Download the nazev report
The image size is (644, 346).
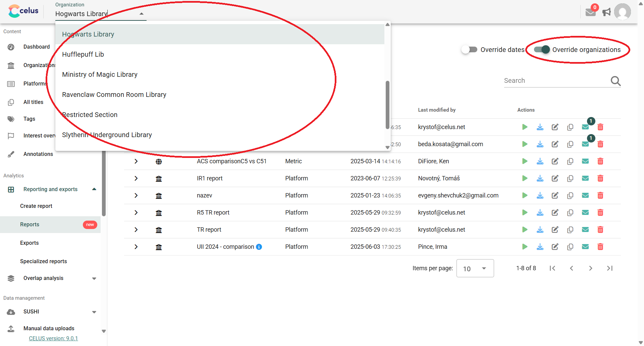pyautogui.click(x=540, y=195)
